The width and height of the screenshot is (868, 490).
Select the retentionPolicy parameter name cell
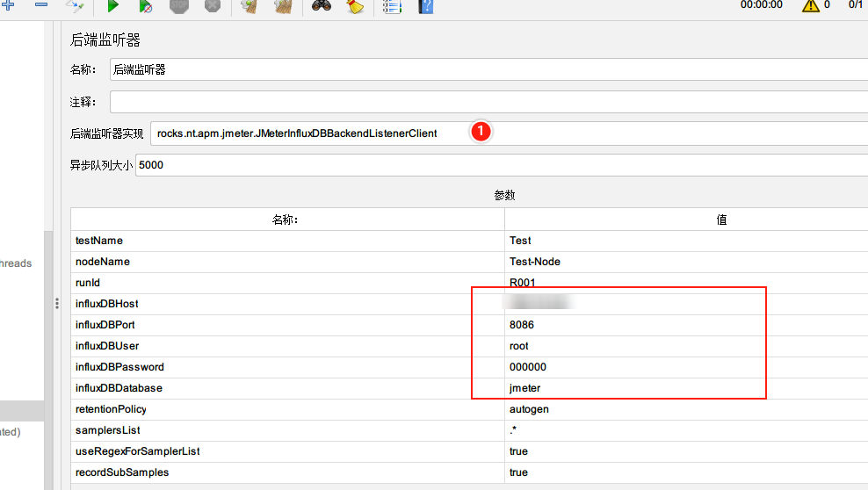coord(287,409)
